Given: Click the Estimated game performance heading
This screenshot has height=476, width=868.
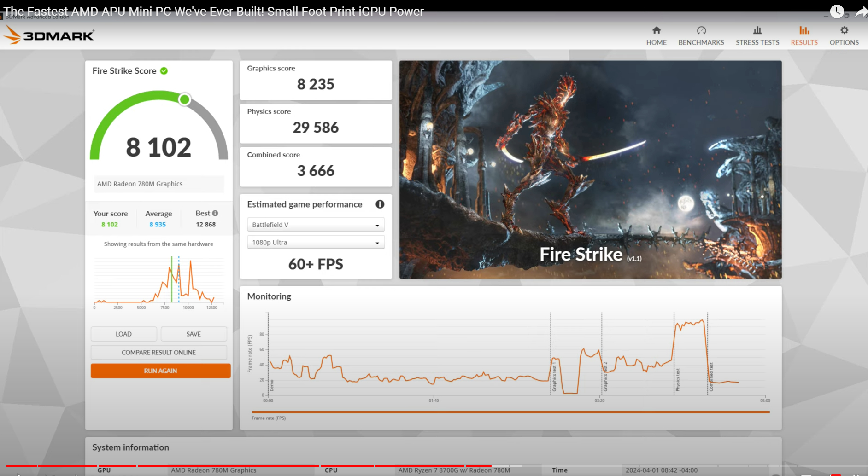Looking at the screenshot, I should 305,204.
